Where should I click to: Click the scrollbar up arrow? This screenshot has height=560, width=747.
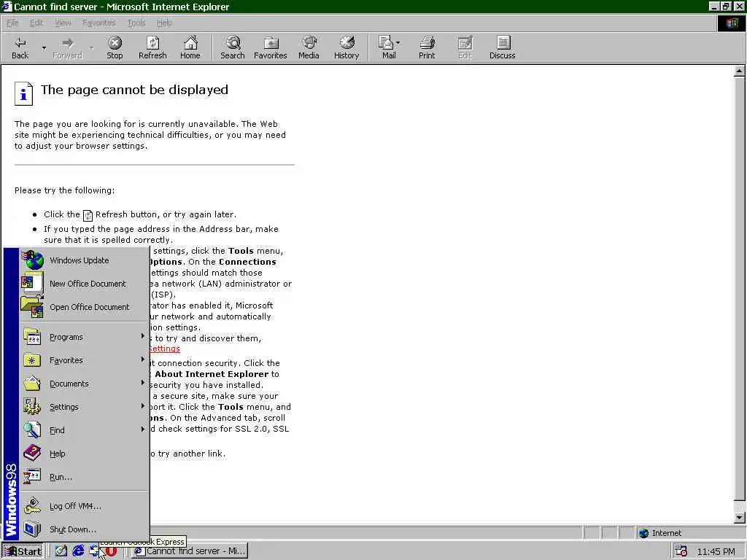(739, 71)
